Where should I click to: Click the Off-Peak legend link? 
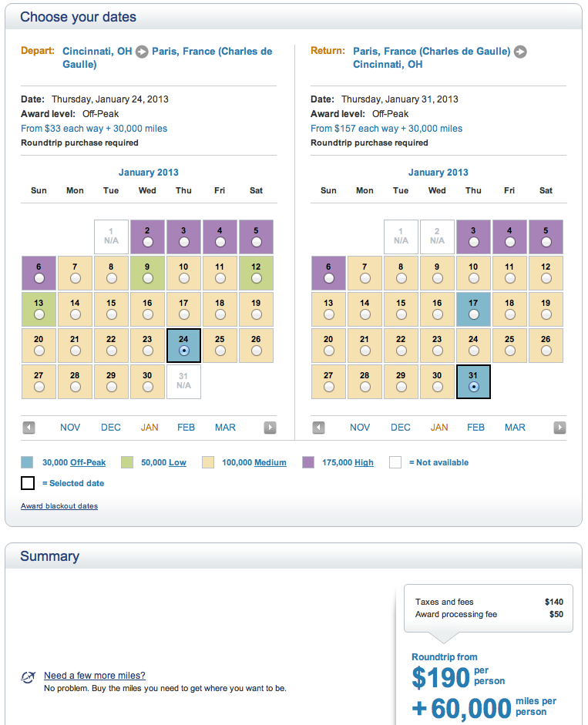point(88,462)
